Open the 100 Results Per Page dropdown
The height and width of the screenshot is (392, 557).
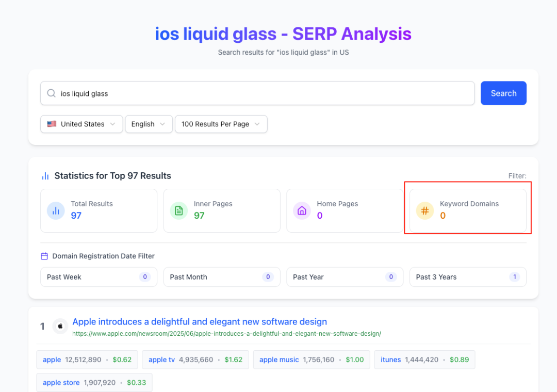(221, 124)
